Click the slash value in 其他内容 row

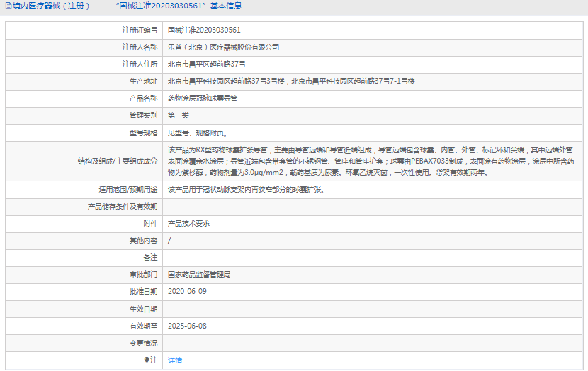[169, 241]
